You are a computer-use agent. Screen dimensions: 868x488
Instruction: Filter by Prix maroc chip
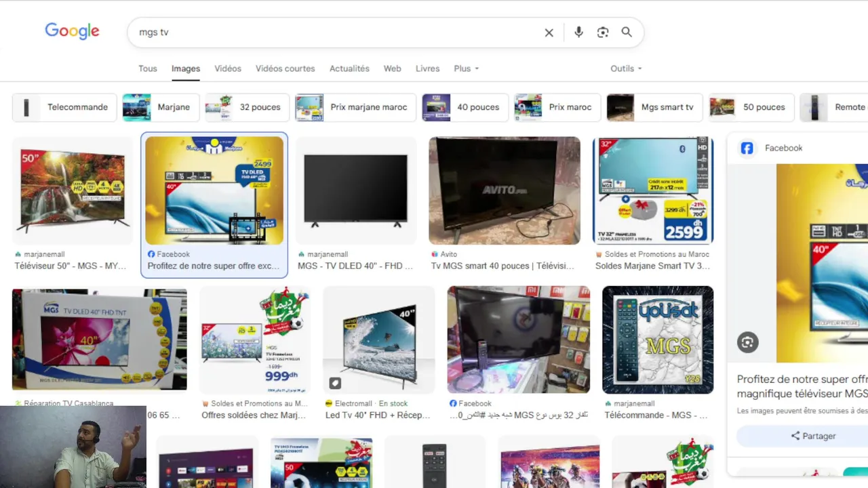[x=557, y=107]
